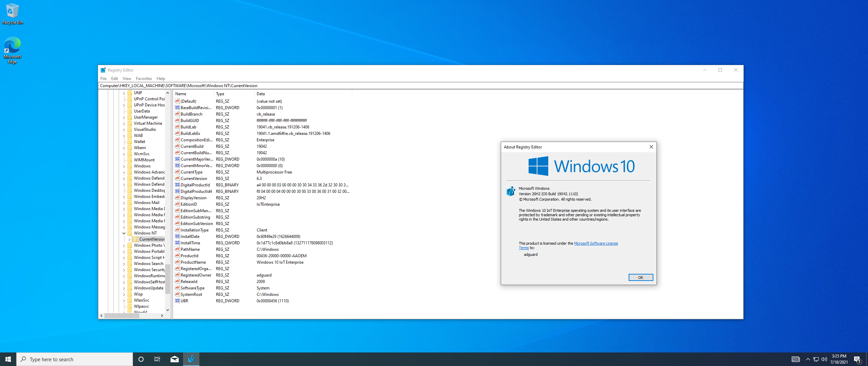The height and width of the screenshot is (366, 868).
Task: Expand the Wbem tree node
Action: tap(124, 148)
